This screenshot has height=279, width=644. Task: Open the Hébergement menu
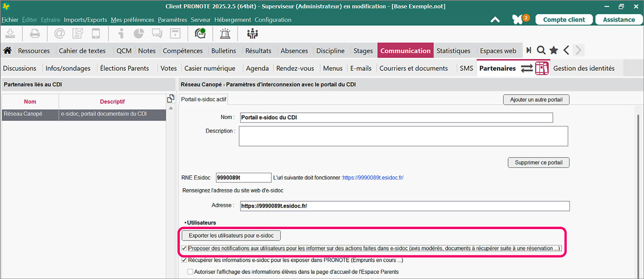(232, 19)
